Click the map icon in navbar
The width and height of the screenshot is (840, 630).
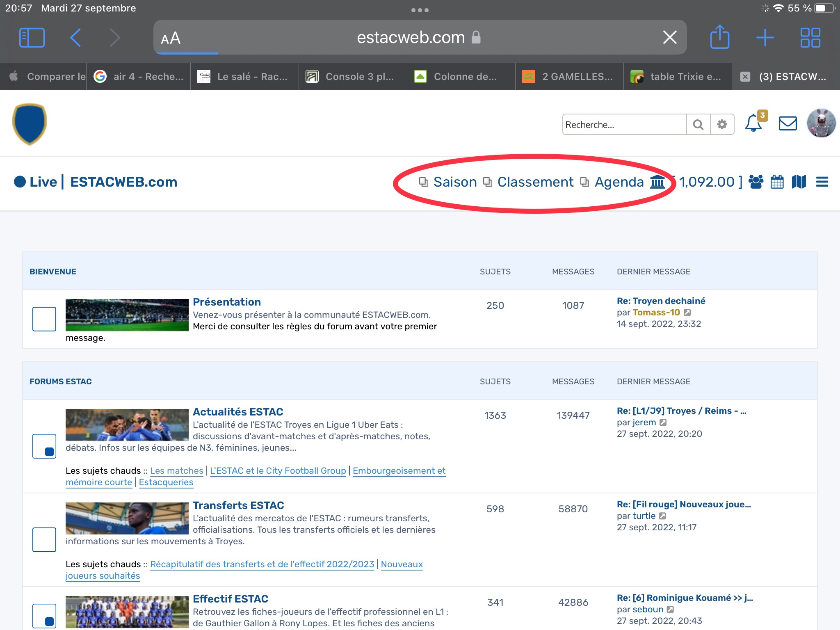pos(799,182)
